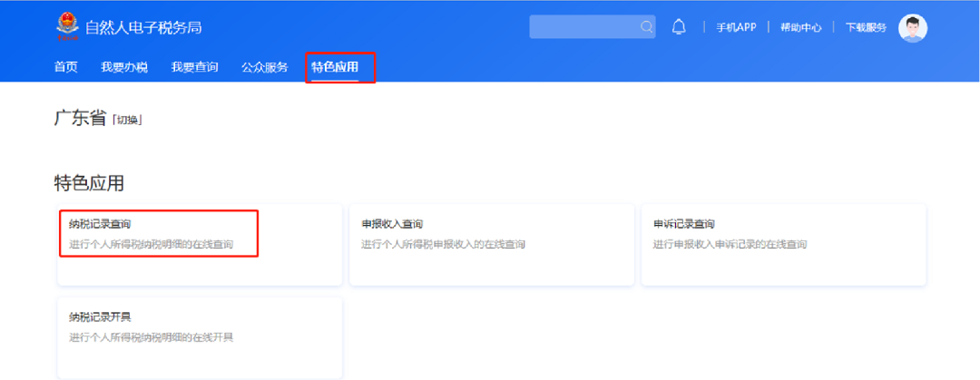Click 自然人电子税务局 site title
Viewport: 980px width, 380px height.
[x=143, y=27]
